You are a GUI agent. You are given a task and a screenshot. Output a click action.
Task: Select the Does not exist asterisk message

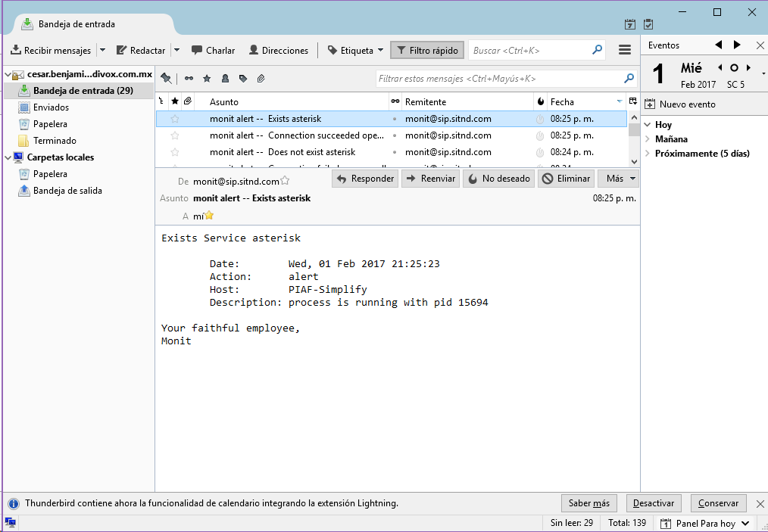pyautogui.click(x=392, y=151)
